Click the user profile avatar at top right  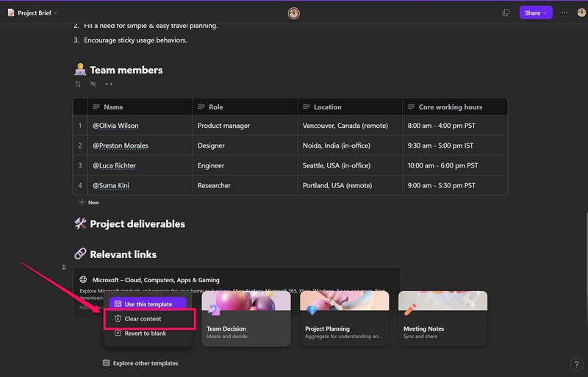tap(581, 12)
